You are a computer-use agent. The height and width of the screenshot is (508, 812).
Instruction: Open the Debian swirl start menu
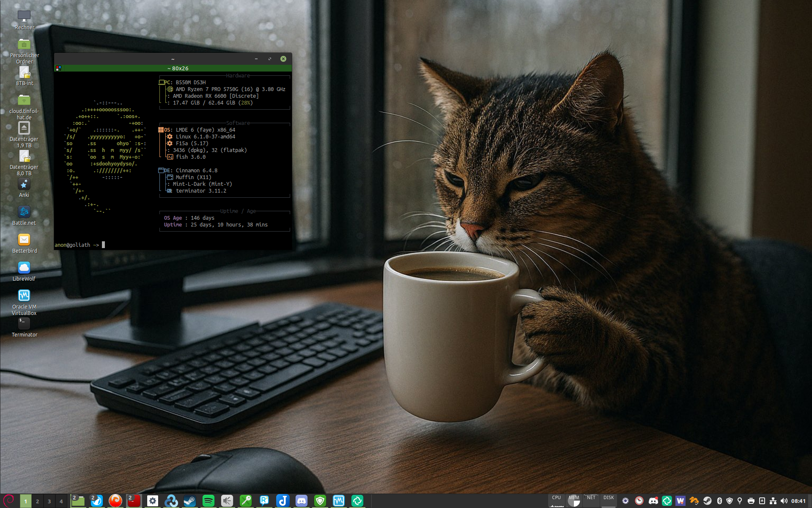tap(9, 501)
